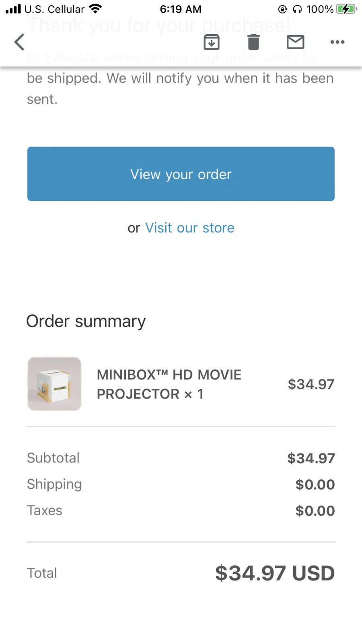362x644 pixels.
Task: Tap the Shipping $0.00 value
Action: (x=315, y=484)
